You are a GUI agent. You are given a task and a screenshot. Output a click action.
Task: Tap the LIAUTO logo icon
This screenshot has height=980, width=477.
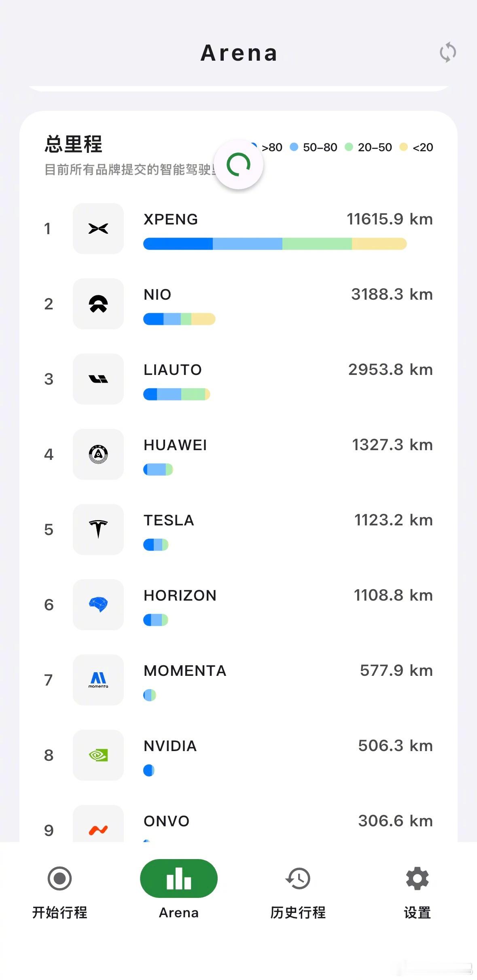[98, 379]
